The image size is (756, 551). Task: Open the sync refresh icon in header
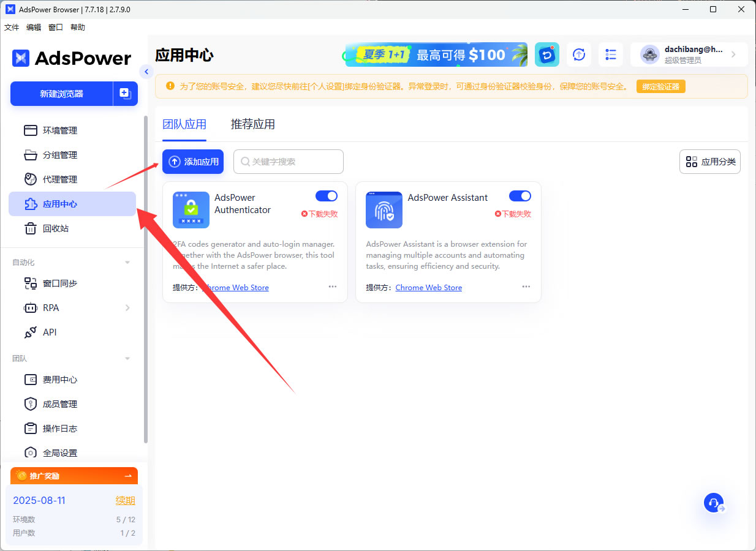(578, 54)
